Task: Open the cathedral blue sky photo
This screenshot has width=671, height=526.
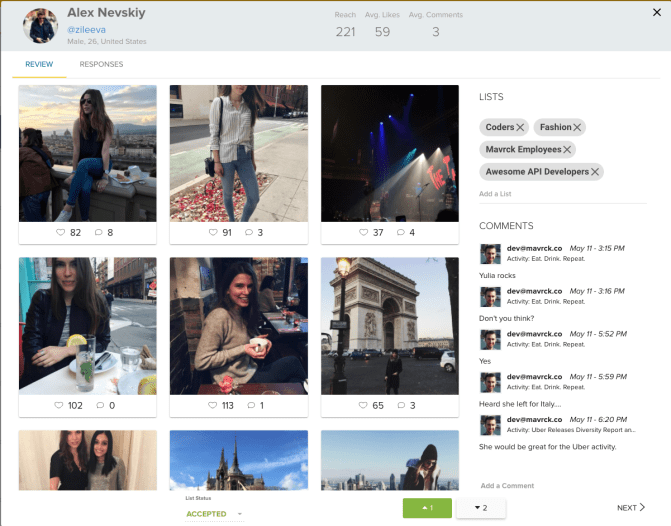Action: tap(239, 460)
